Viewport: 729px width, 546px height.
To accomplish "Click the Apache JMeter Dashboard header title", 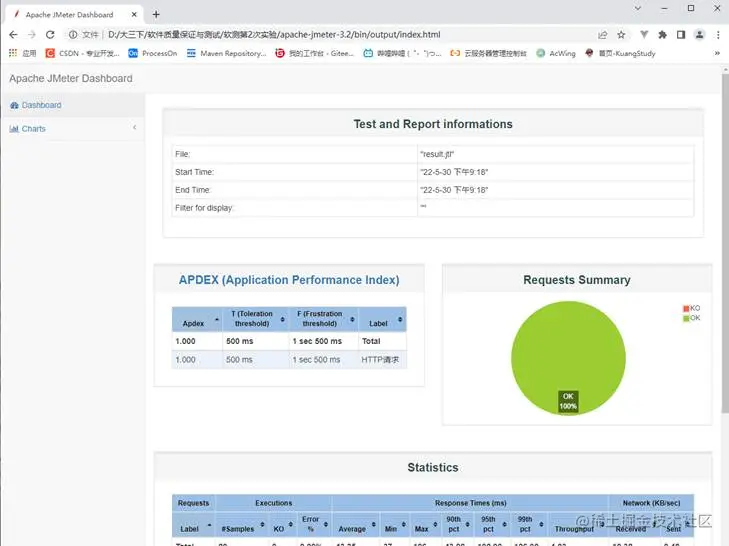I will tap(71, 79).
